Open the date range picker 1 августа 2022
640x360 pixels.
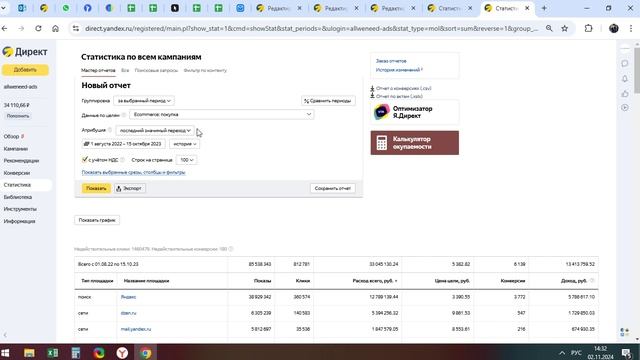(123, 144)
